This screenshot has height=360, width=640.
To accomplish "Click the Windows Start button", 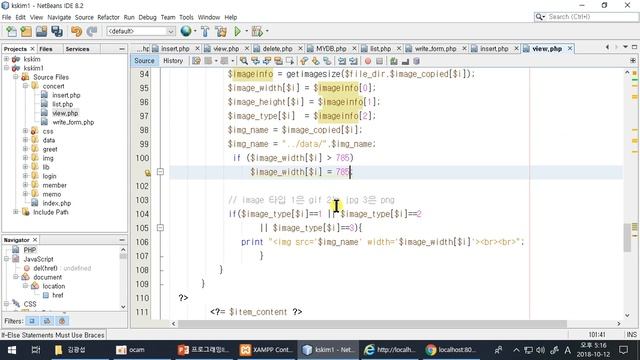I will pos(12,350).
